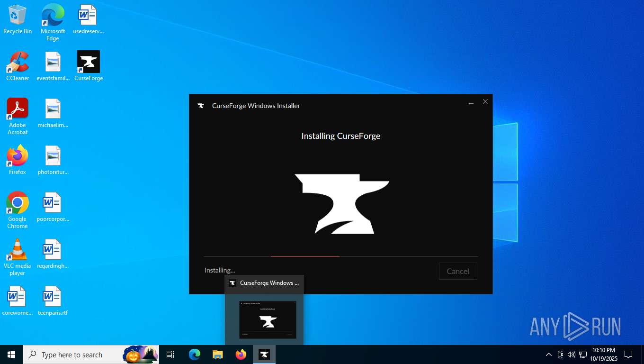Open Microsoft Edge from taskbar
The height and width of the screenshot is (364, 644).
pyautogui.click(x=195, y=355)
